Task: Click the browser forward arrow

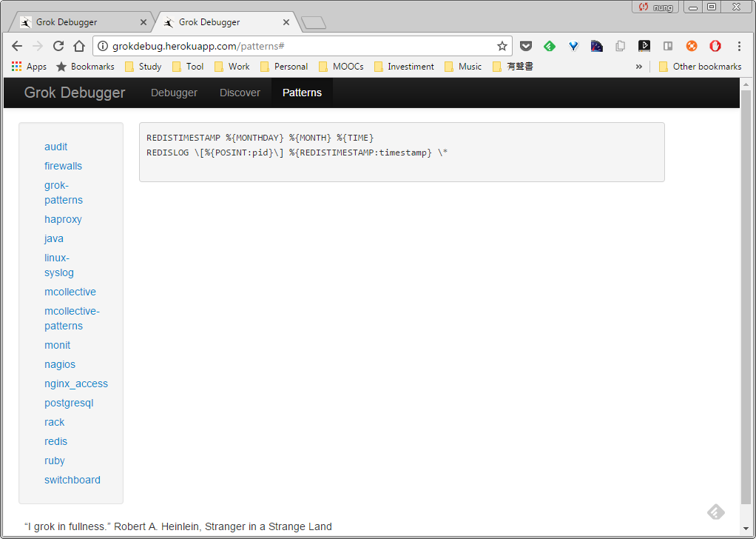Action: point(37,47)
